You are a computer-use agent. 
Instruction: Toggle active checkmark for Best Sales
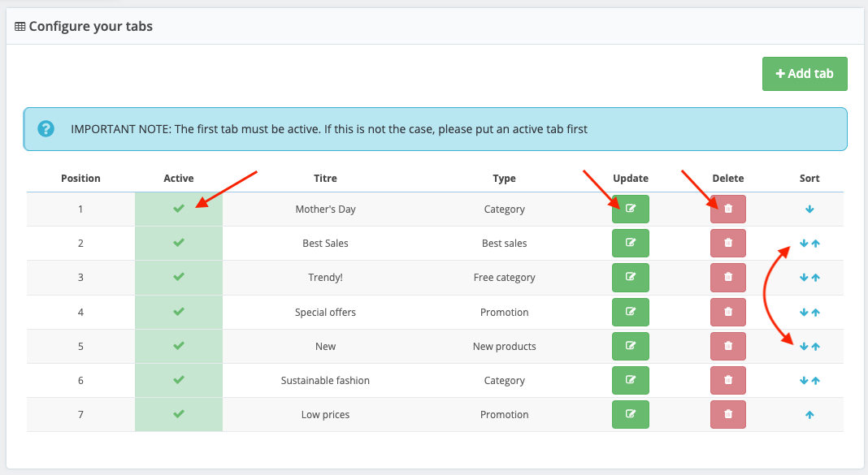point(178,243)
